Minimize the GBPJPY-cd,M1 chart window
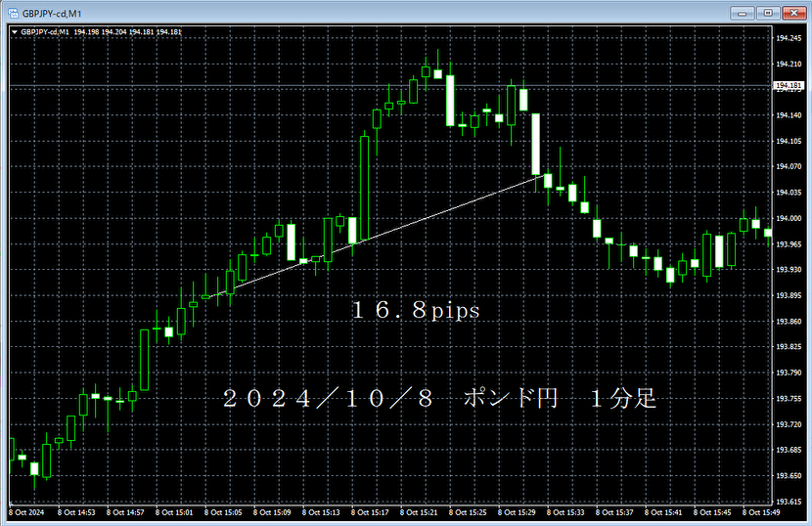Image resolution: width=812 pixels, height=526 pixels. [x=742, y=13]
